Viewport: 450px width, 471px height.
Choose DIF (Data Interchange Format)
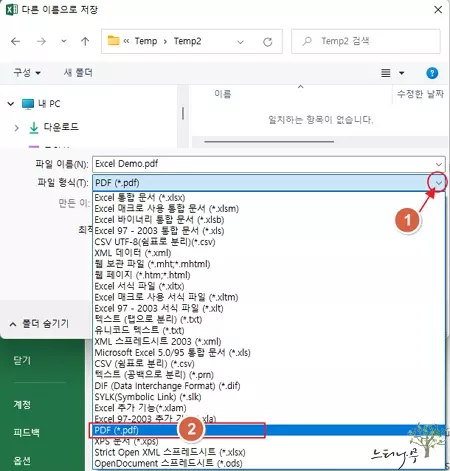(x=269, y=386)
